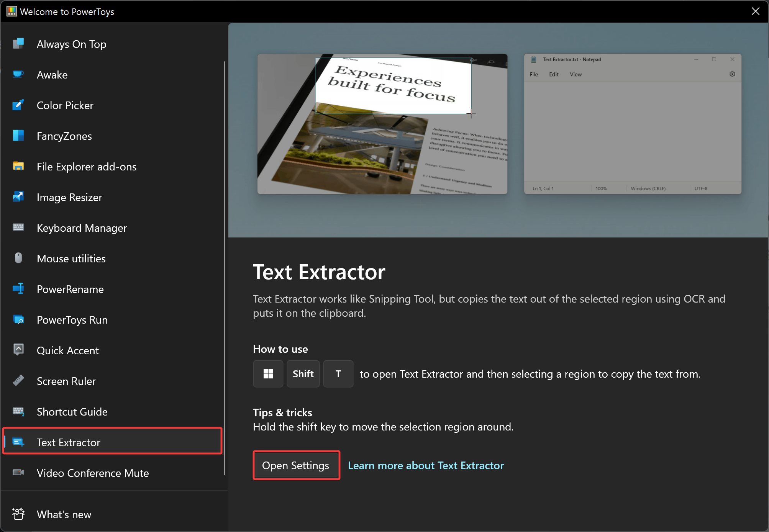Click the Shift key cap
The height and width of the screenshot is (532, 769).
(x=303, y=374)
